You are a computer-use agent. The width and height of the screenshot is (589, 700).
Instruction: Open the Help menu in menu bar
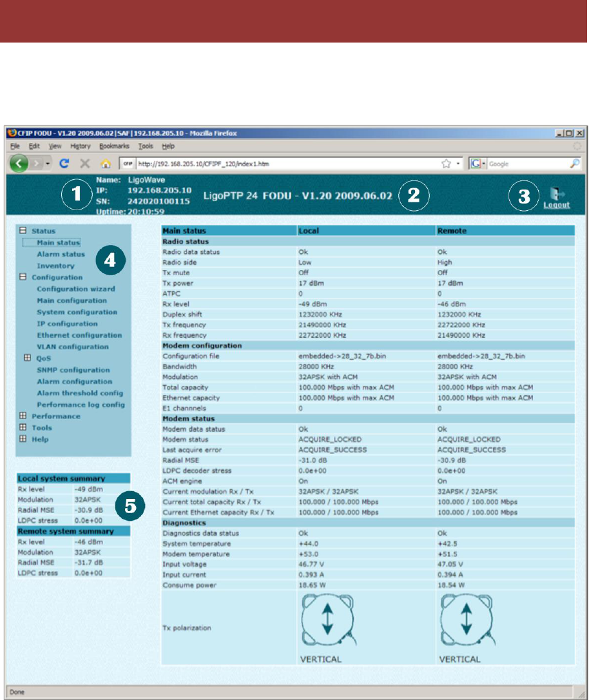pos(168,146)
